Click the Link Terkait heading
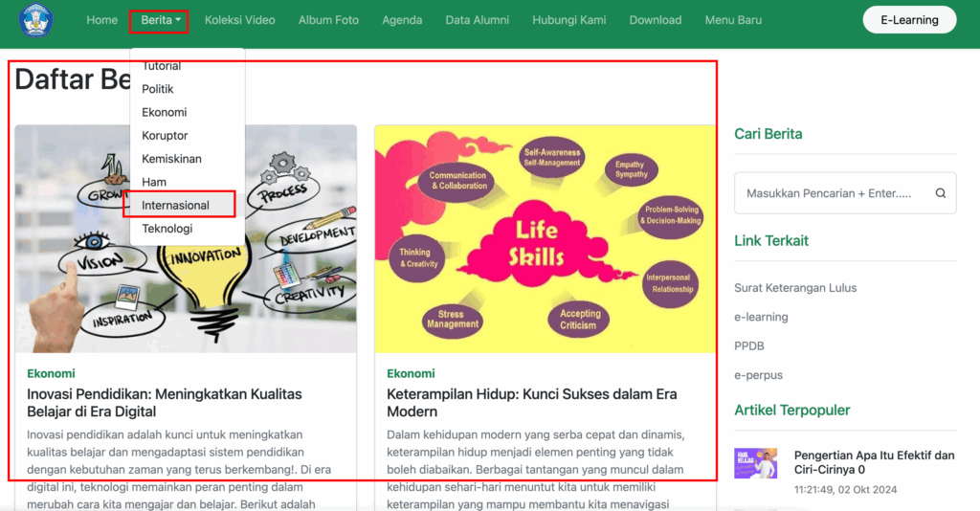Image resolution: width=980 pixels, height=511 pixels. tap(771, 240)
